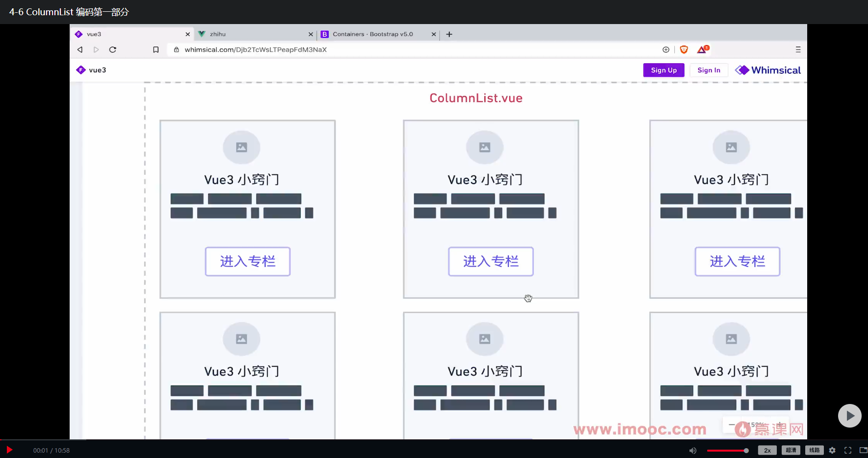This screenshot has width=868, height=458.
Task: Click the Vue3 小窍门 title in bottom-left card
Action: [x=242, y=372]
